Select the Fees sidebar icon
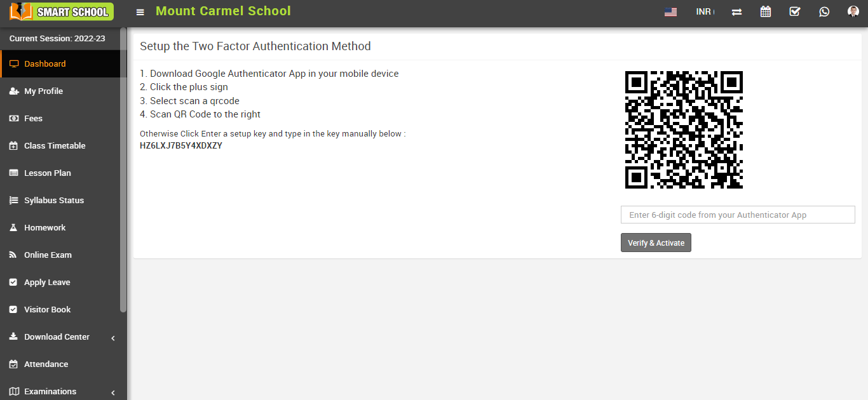This screenshot has width=868, height=400. click(14, 118)
